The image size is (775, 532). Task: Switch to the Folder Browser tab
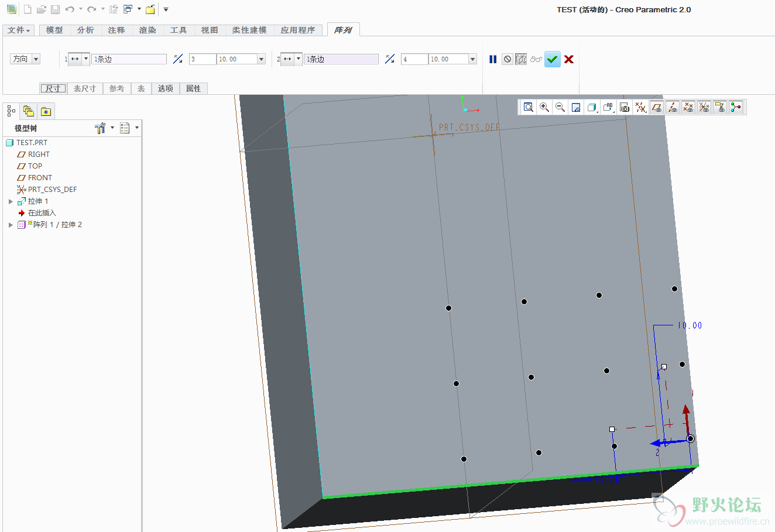click(x=28, y=111)
